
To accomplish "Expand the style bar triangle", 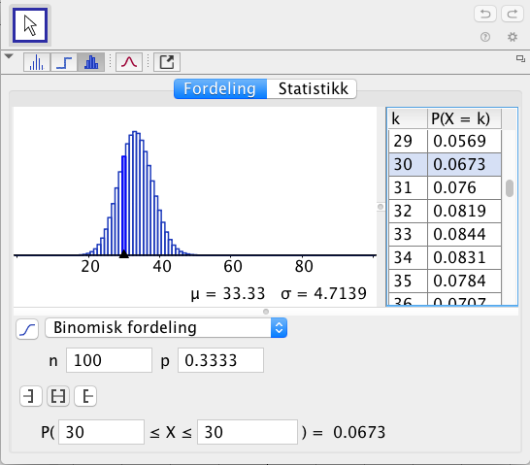I will pos(9,56).
